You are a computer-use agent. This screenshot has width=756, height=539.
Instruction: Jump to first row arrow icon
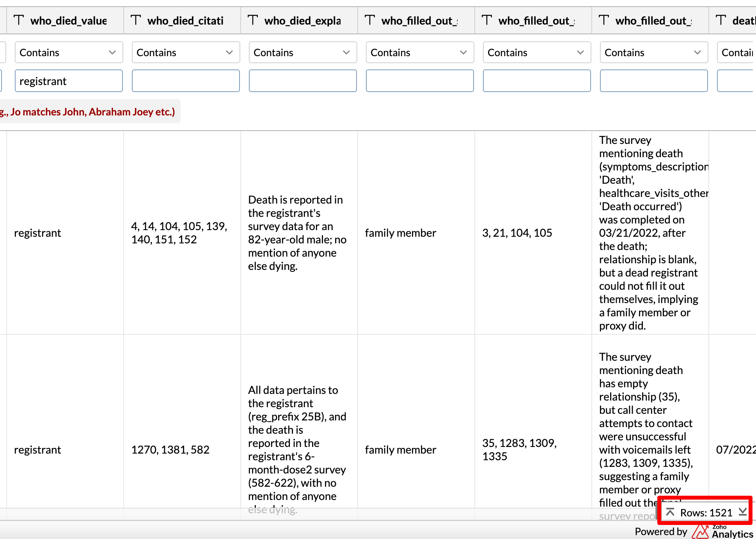[x=670, y=512]
